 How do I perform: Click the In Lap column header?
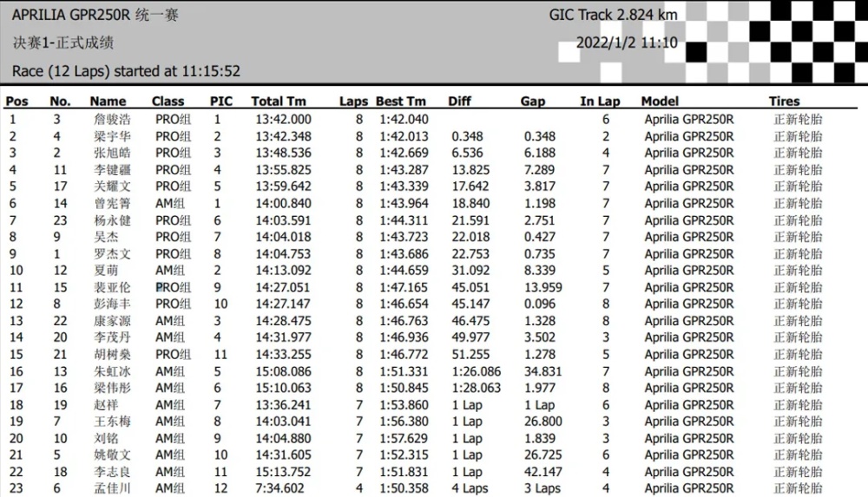[600, 101]
